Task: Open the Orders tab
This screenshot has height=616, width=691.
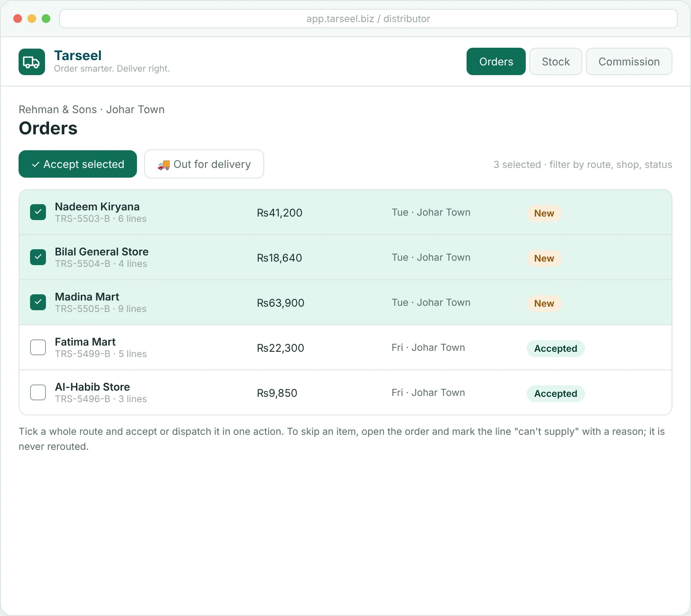Action: coord(496,61)
